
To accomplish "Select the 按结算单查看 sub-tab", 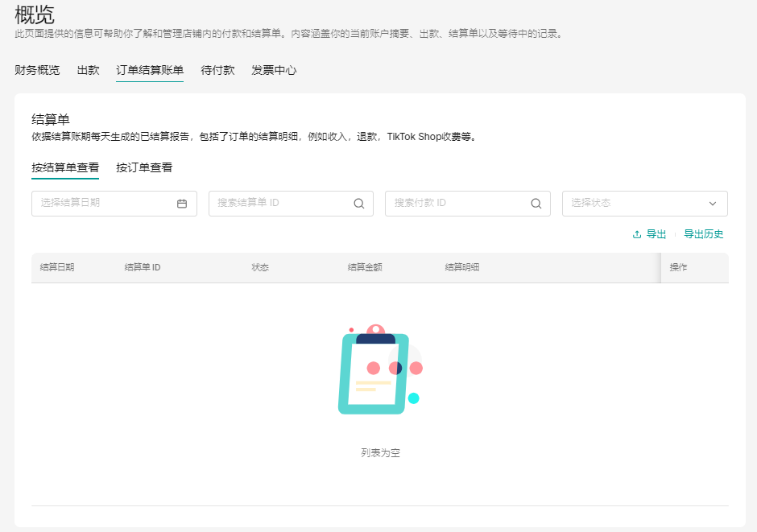I will (x=65, y=167).
